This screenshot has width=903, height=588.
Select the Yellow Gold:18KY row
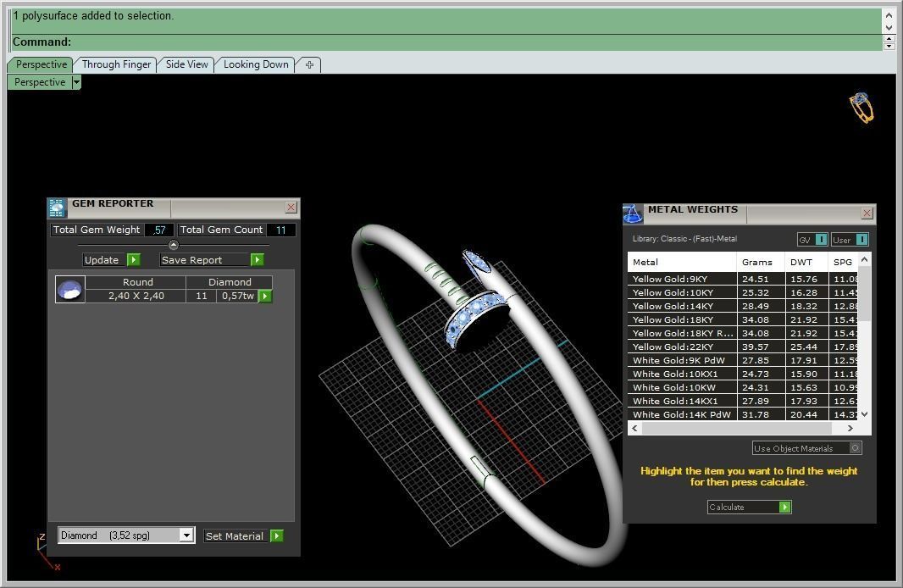point(742,319)
